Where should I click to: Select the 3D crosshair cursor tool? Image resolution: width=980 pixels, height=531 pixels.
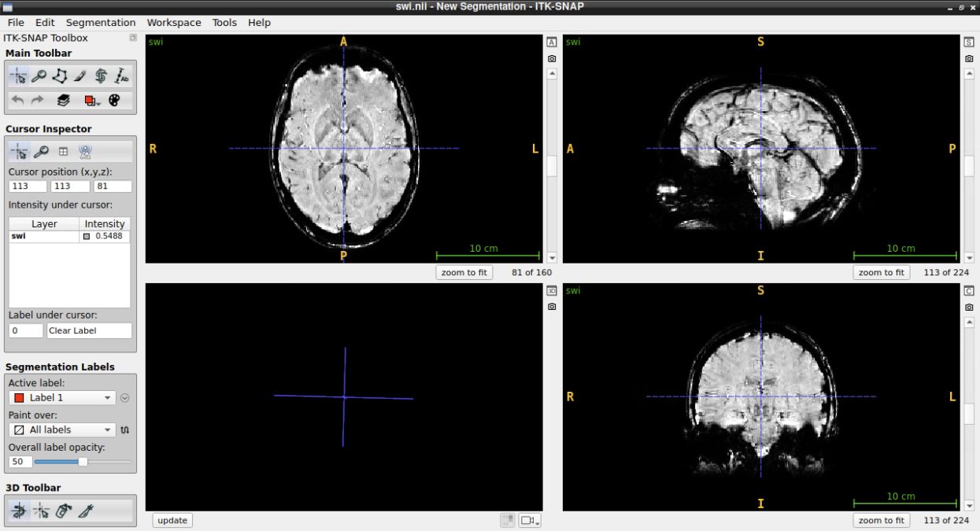[x=41, y=511]
